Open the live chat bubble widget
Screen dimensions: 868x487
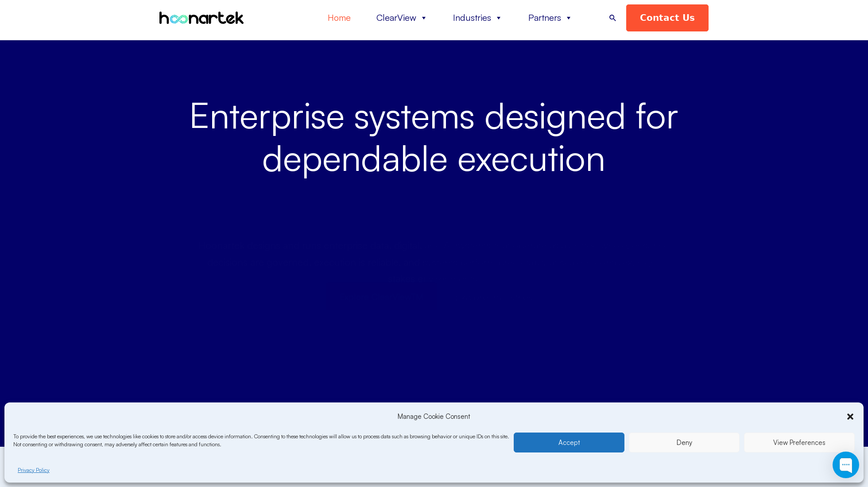pyautogui.click(x=846, y=465)
